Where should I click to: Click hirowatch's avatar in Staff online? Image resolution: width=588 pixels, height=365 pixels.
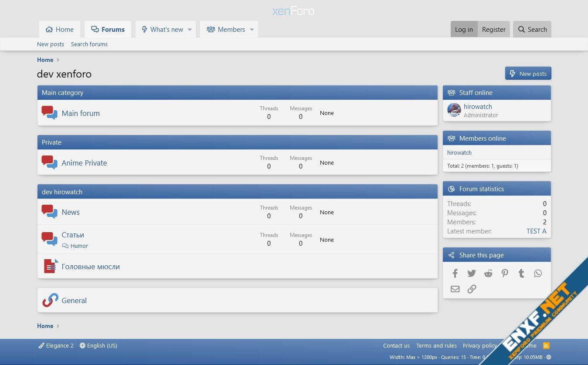(454, 110)
